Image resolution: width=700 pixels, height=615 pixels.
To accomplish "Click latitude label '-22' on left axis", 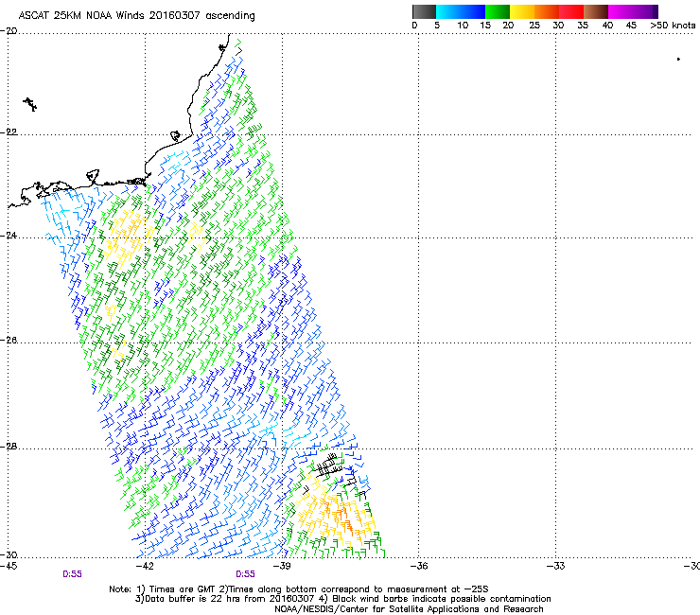I will point(9,132).
